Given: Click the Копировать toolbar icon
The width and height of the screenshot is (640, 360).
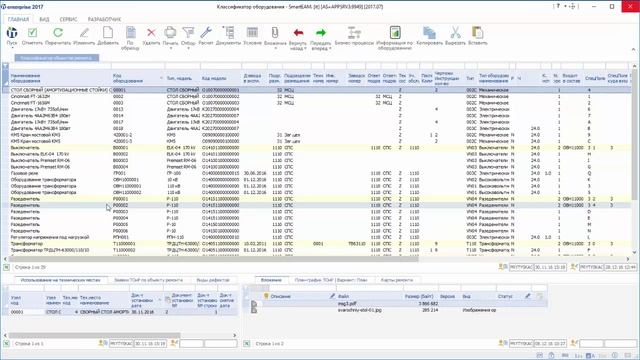Looking at the screenshot, I should coord(429,33).
